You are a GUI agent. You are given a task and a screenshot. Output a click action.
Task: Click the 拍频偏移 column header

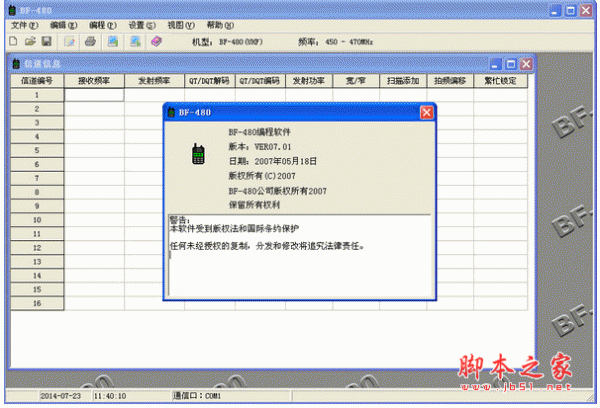tap(450, 81)
